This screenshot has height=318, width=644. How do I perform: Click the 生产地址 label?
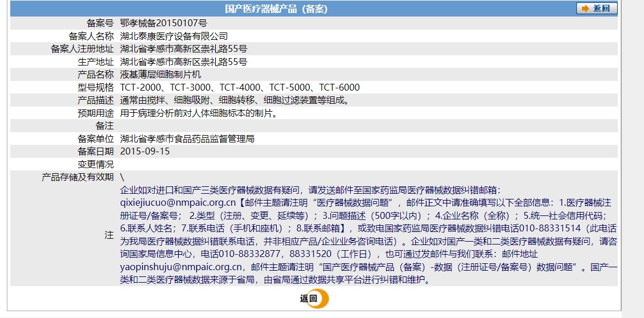point(96,62)
